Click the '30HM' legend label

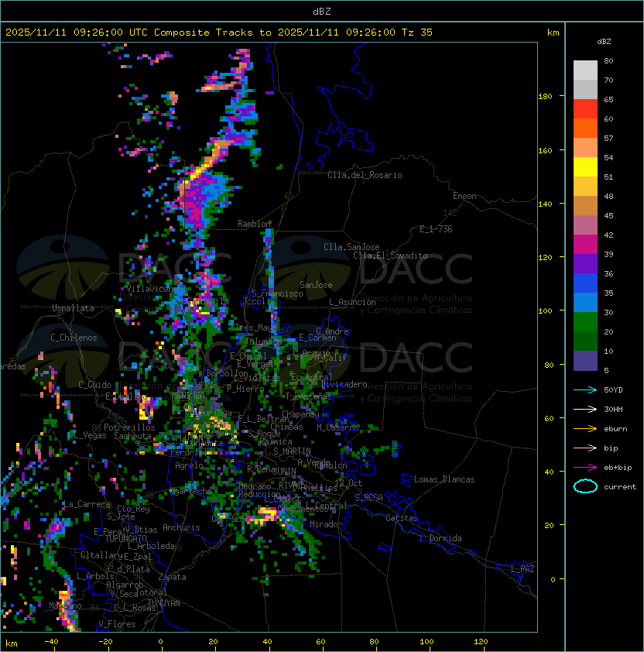click(613, 409)
